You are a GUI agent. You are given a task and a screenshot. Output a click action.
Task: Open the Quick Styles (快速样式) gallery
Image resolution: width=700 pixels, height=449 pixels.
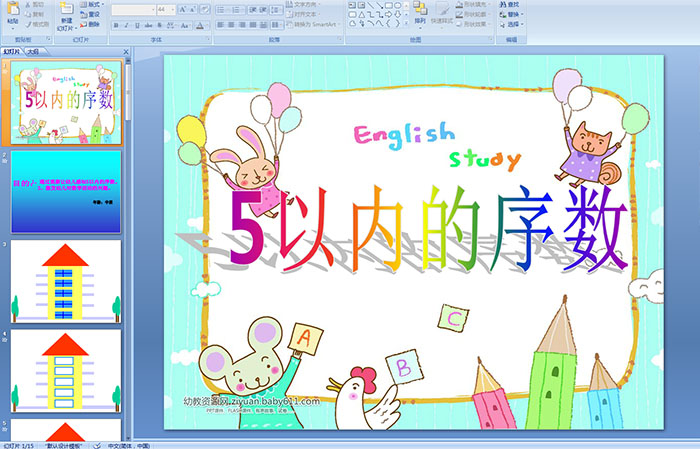click(x=442, y=14)
